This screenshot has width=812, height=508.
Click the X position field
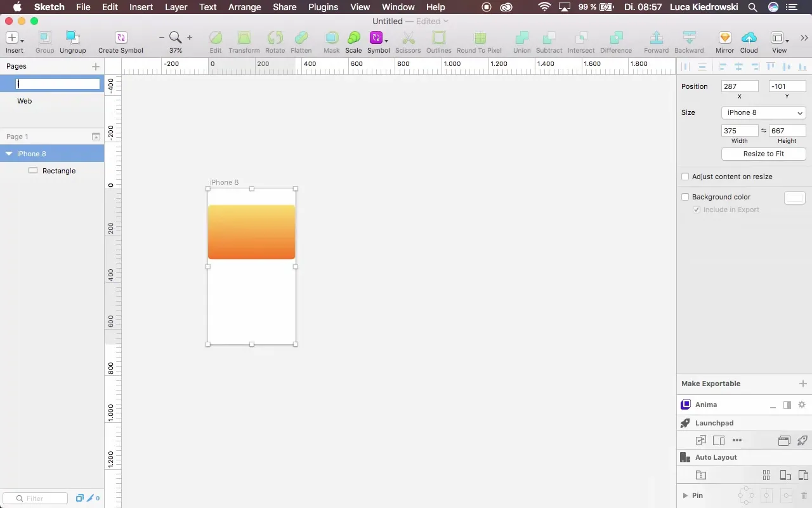pyautogui.click(x=740, y=86)
